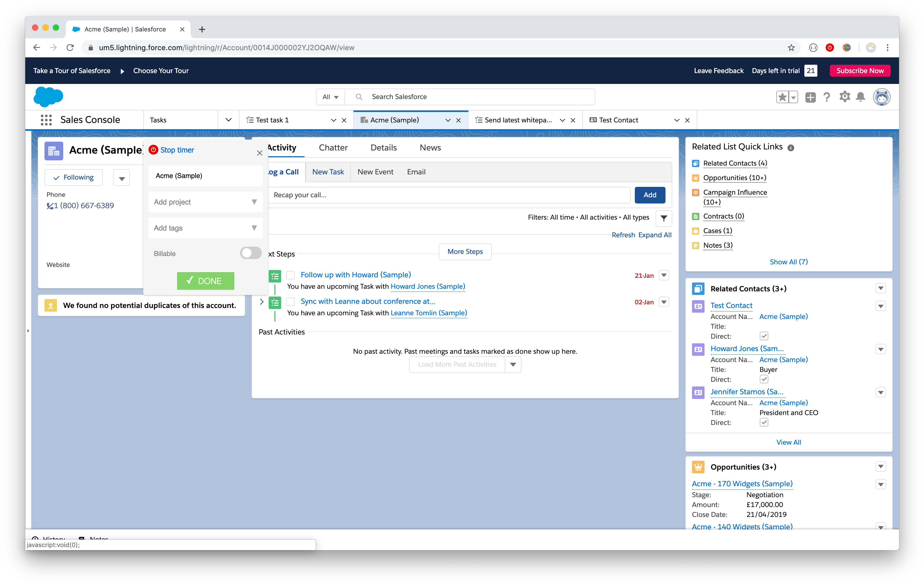Screen dimensions: 924x585
Task: Open the Help question mark icon
Action: click(x=826, y=97)
